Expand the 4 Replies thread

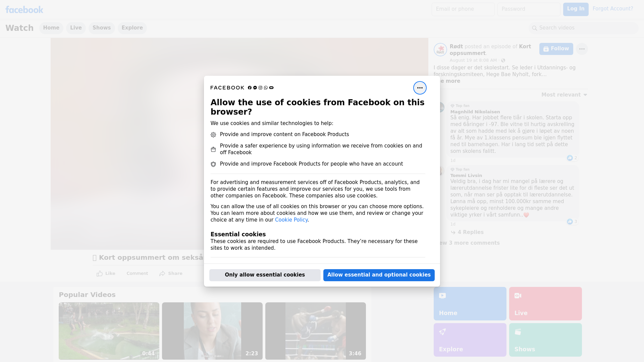coord(467,232)
